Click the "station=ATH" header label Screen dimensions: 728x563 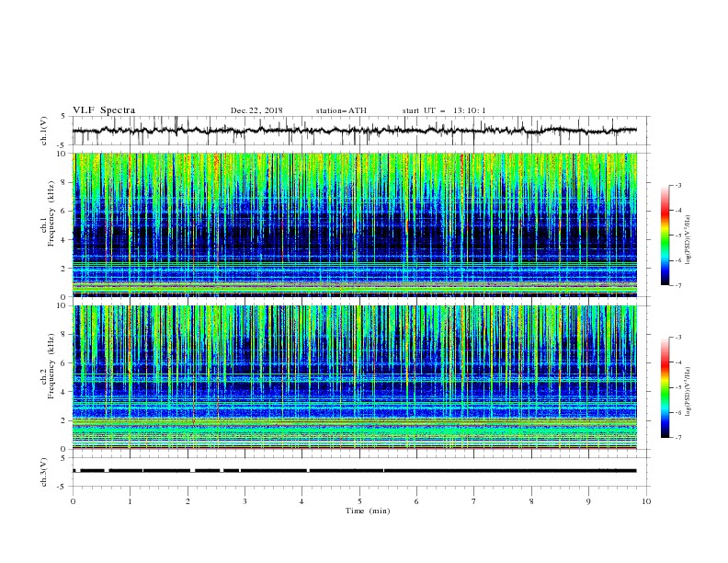(341, 110)
